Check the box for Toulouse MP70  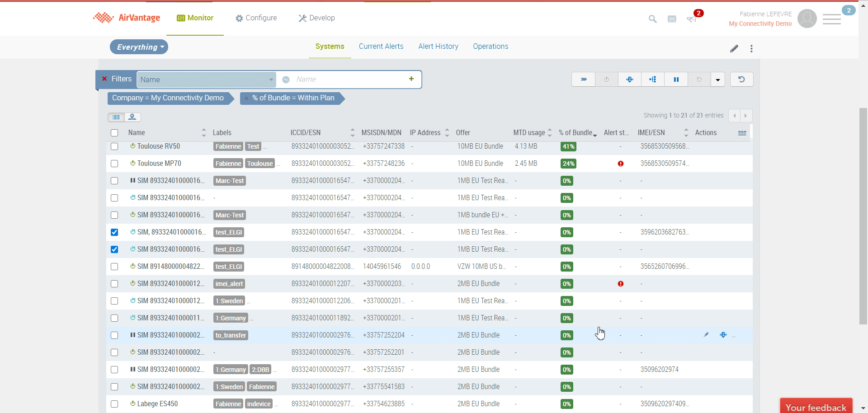[114, 164]
